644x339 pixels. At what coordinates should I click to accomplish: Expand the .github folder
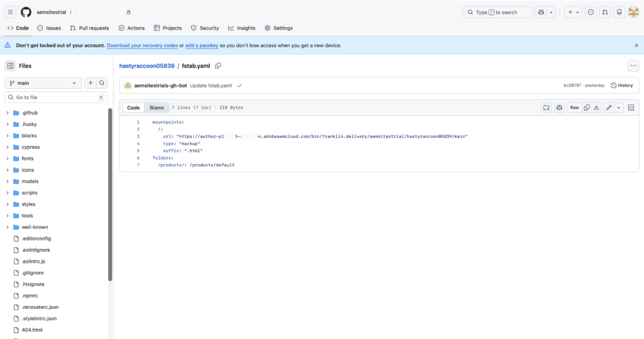8,113
